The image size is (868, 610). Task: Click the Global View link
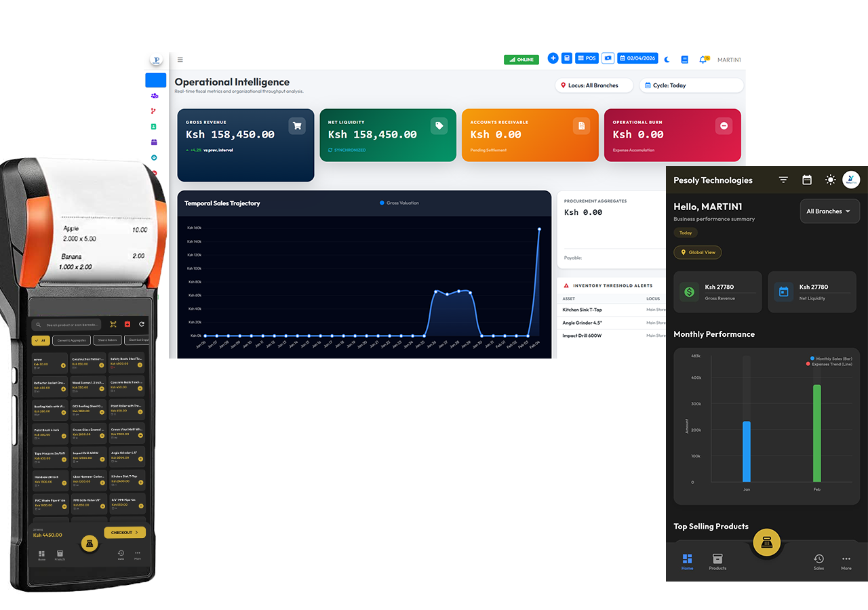pyautogui.click(x=697, y=252)
